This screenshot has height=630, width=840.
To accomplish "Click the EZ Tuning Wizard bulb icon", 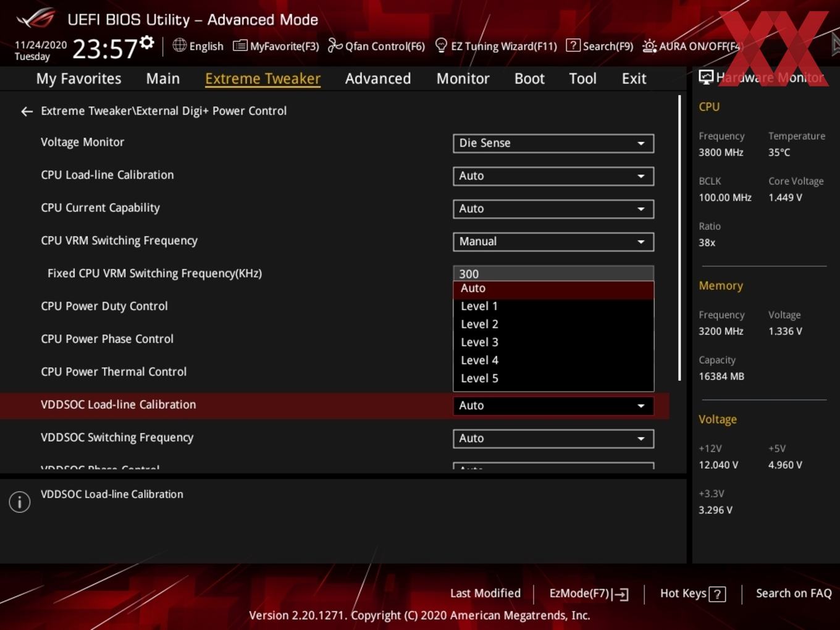I will [x=441, y=45].
